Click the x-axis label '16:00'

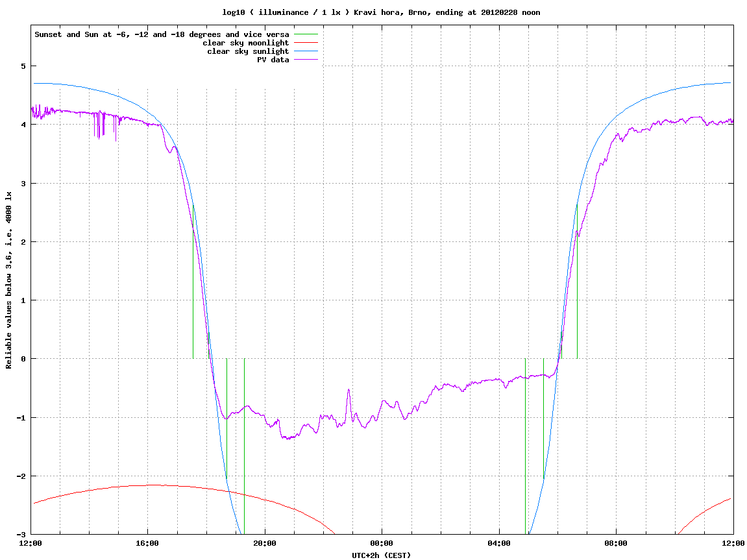(148, 543)
